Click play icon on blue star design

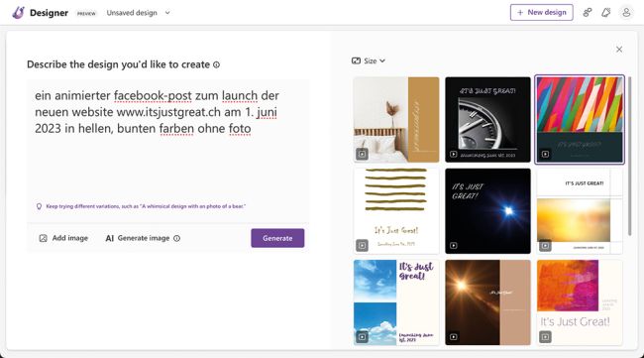(454, 245)
